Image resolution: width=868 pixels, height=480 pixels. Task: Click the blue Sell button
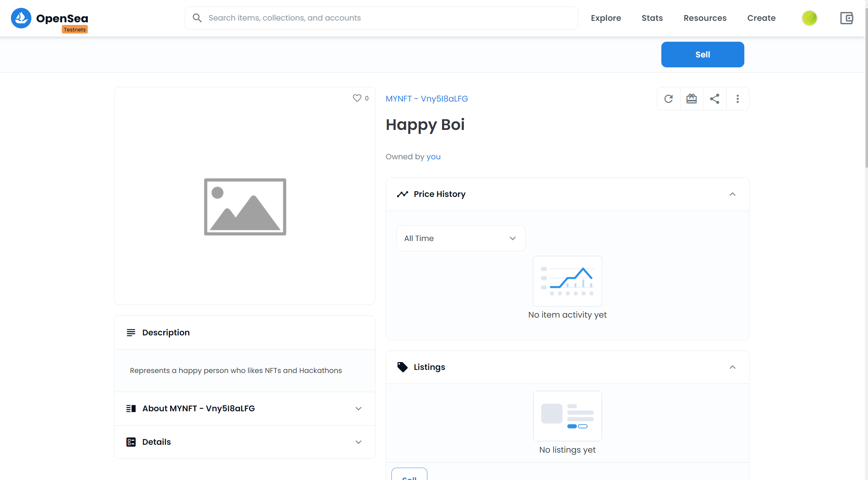pos(703,54)
